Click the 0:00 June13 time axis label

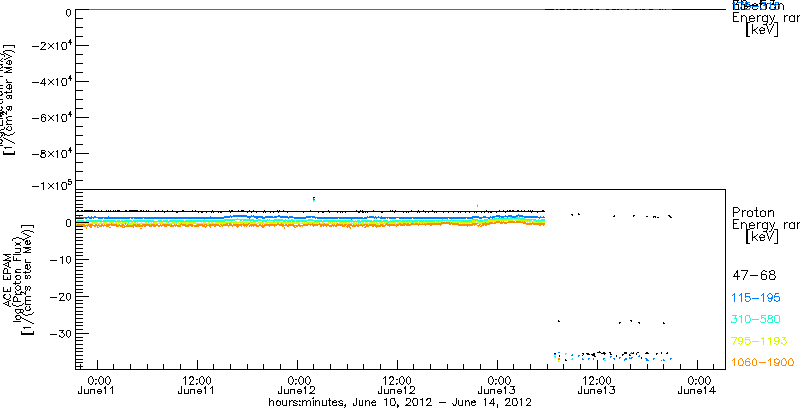click(497, 386)
